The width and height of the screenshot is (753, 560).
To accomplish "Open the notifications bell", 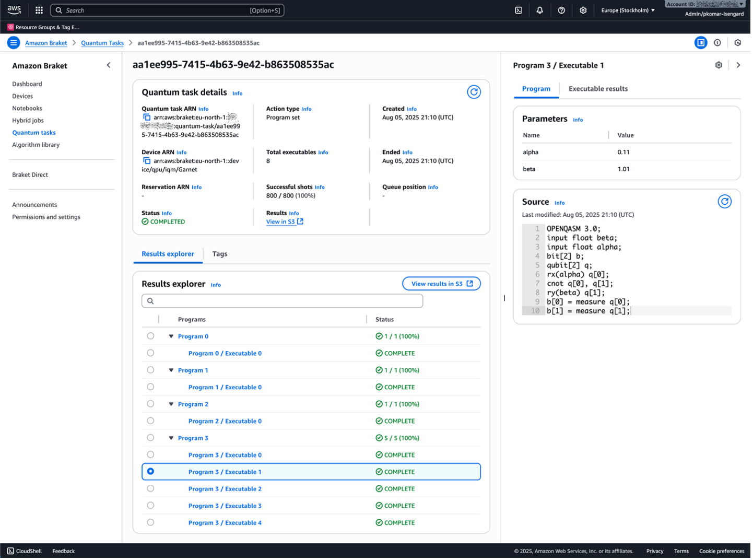I will [x=539, y=10].
